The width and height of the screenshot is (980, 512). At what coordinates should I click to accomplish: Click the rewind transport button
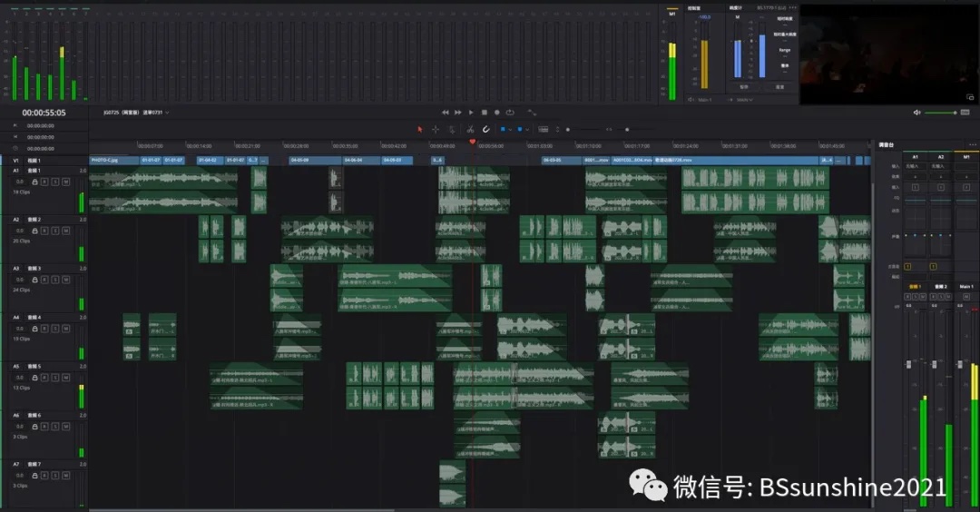tap(445, 112)
